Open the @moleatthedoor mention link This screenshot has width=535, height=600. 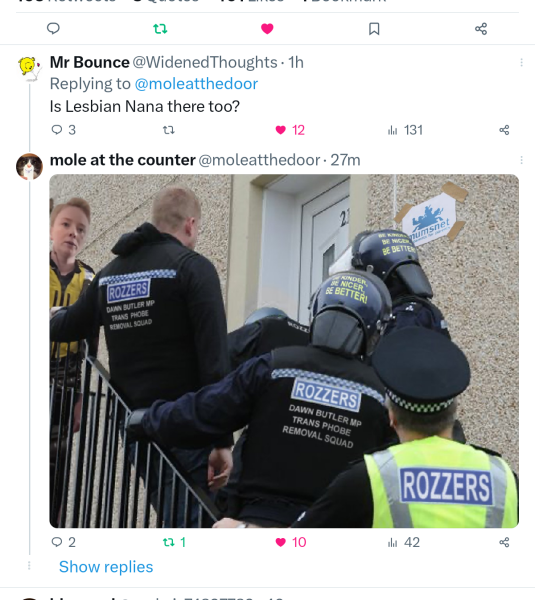coord(196,84)
